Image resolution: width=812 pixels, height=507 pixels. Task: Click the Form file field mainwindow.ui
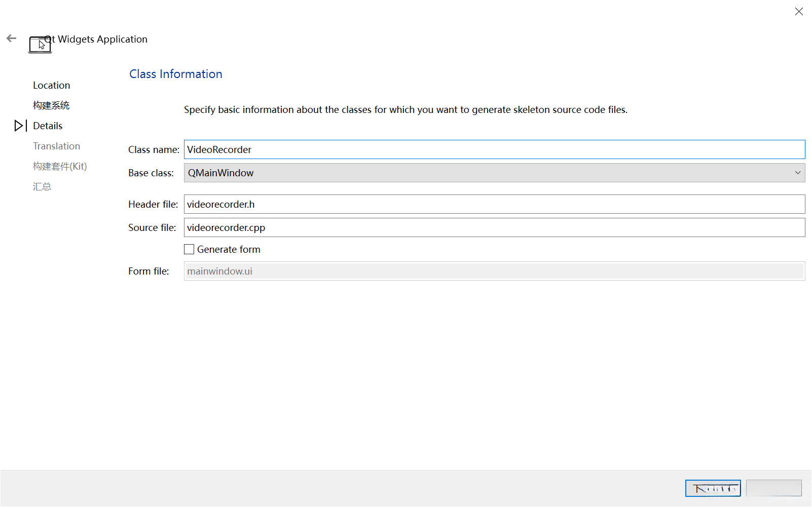click(x=494, y=271)
